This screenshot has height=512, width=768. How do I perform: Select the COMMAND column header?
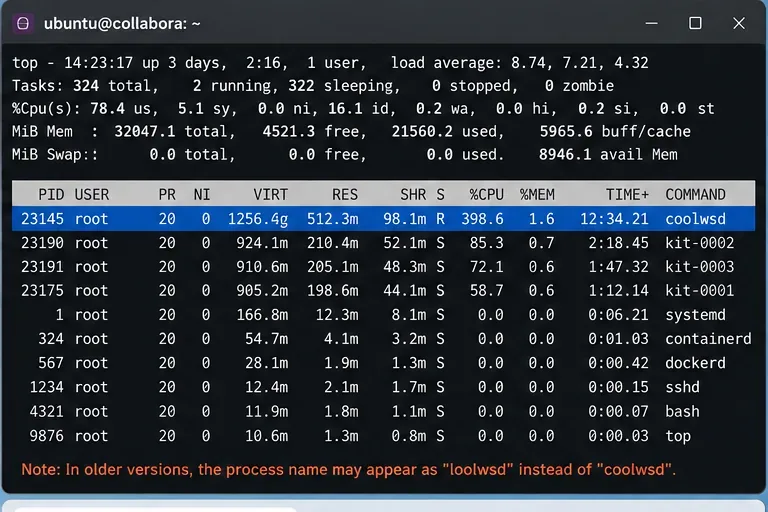(695, 195)
